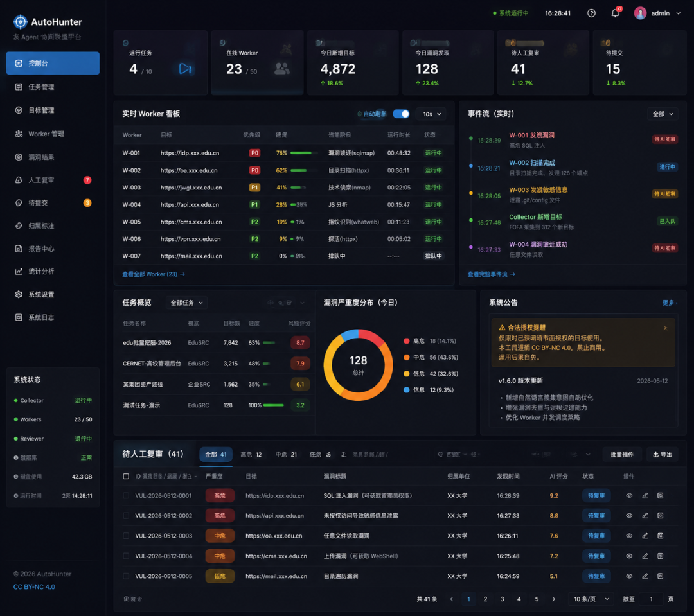Expand the 10s refresh interval dropdown

[x=432, y=114]
